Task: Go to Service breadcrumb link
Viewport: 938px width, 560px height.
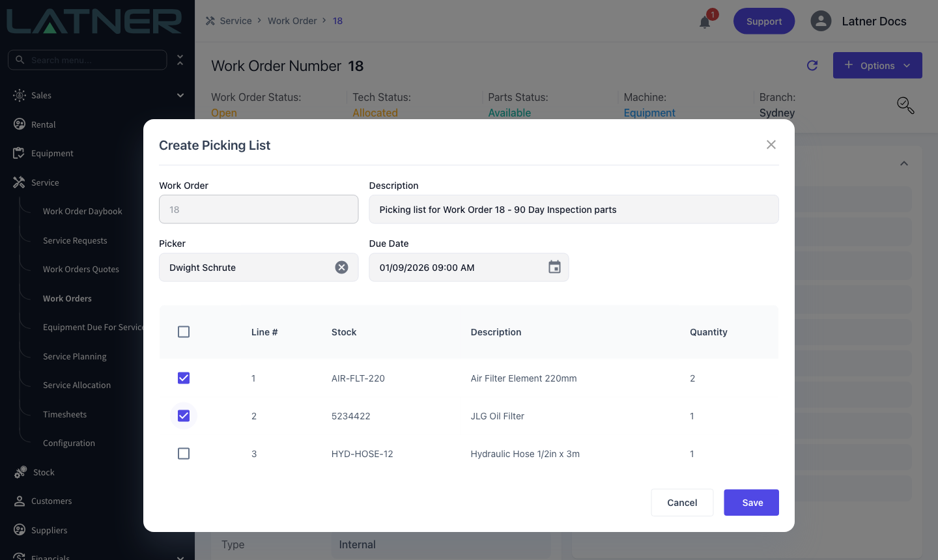Action: tap(236, 21)
